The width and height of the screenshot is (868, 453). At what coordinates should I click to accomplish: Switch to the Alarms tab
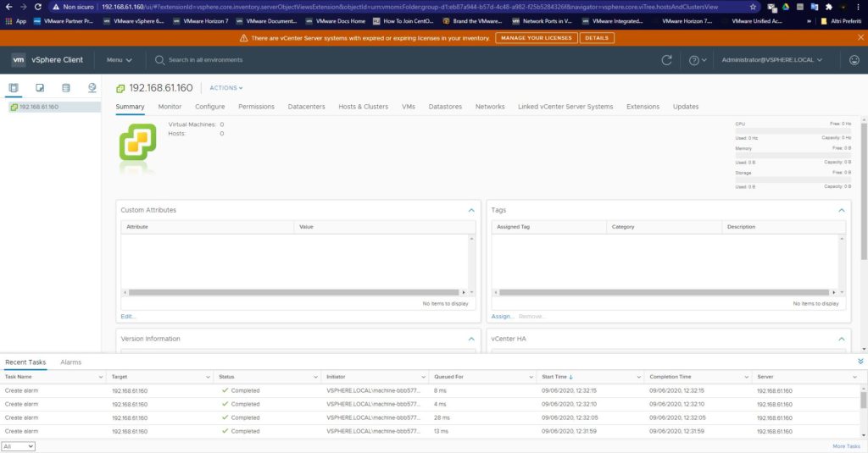pyautogui.click(x=71, y=362)
